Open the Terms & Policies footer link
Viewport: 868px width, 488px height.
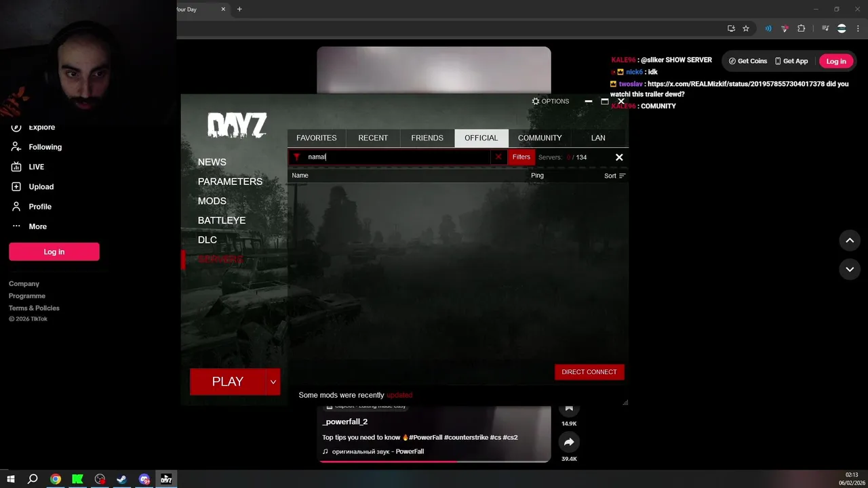point(34,308)
